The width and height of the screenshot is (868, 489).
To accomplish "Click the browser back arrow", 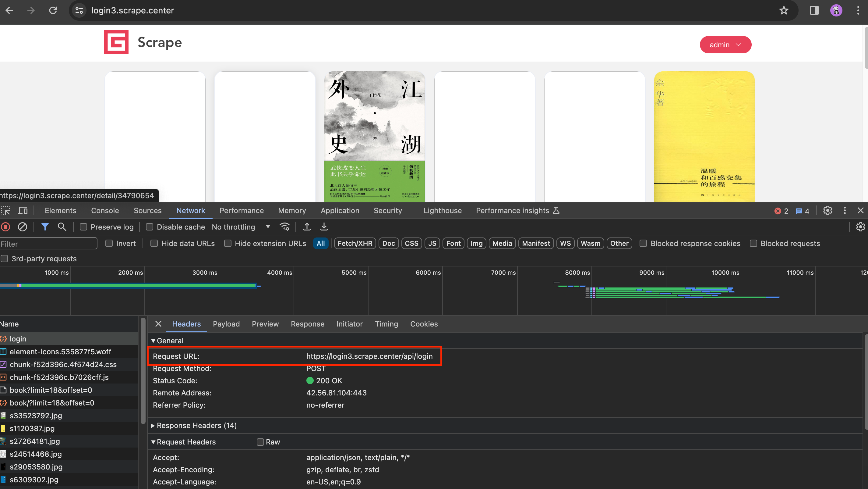I will (9, 10).
